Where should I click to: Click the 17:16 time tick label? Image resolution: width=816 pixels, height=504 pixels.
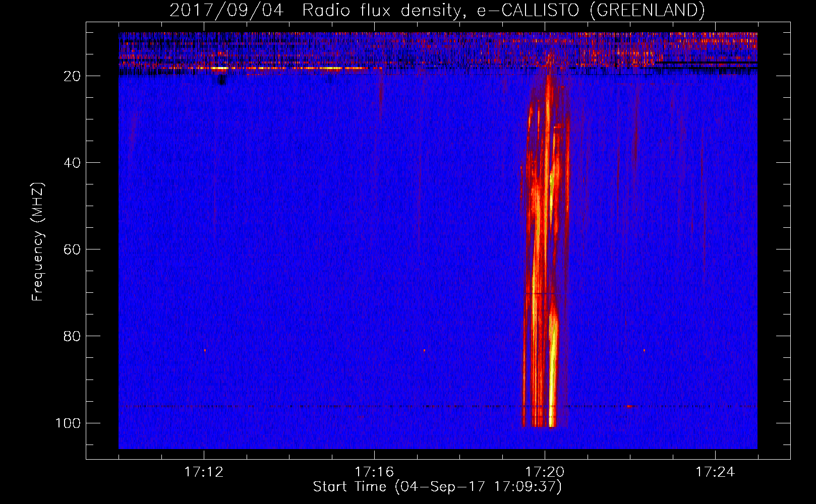pos(374,472)
